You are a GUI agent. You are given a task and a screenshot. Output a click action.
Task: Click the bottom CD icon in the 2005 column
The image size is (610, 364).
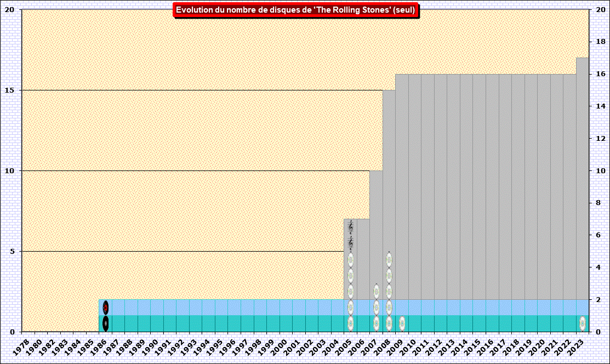[351, 323]
